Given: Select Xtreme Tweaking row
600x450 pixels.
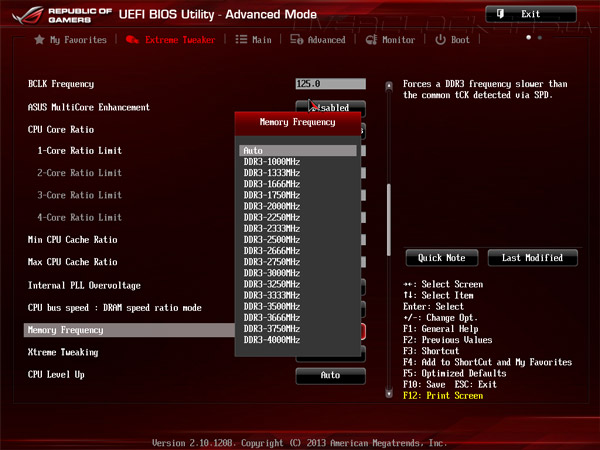Looking at the screenshot, I should (x=63, y=352).
